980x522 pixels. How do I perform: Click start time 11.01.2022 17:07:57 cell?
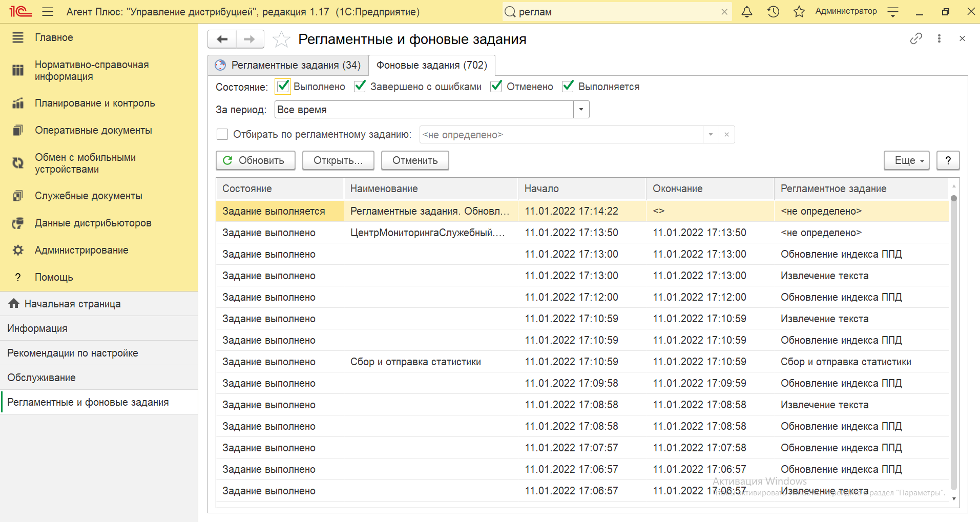point(582,448)
